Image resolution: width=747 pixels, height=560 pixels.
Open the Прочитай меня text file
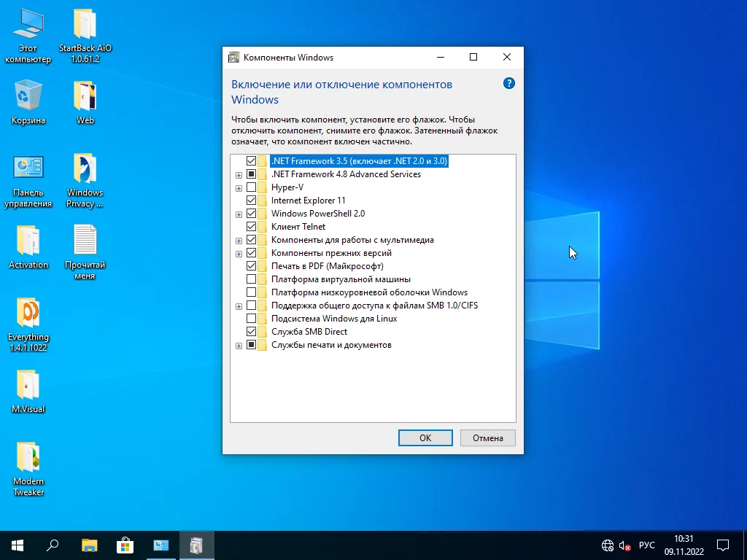click(85, 241)
